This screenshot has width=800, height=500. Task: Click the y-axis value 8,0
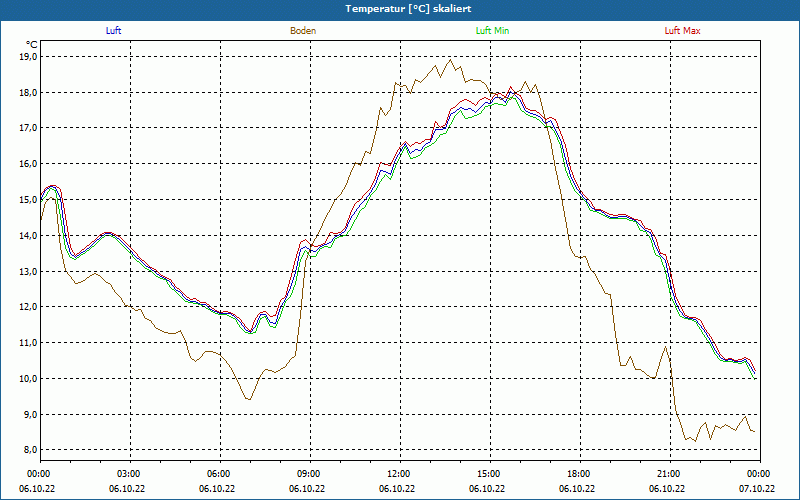31,450
